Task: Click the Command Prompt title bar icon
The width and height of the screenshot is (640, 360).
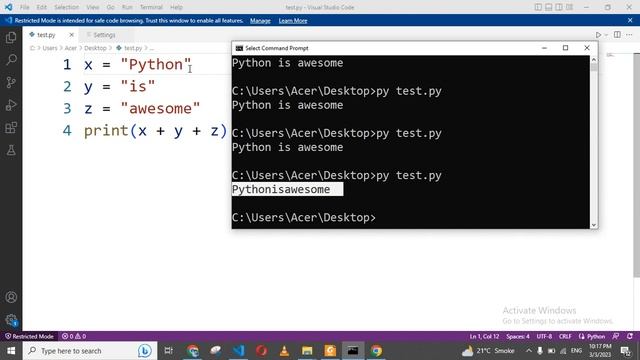Action: (x=239, y=48)
